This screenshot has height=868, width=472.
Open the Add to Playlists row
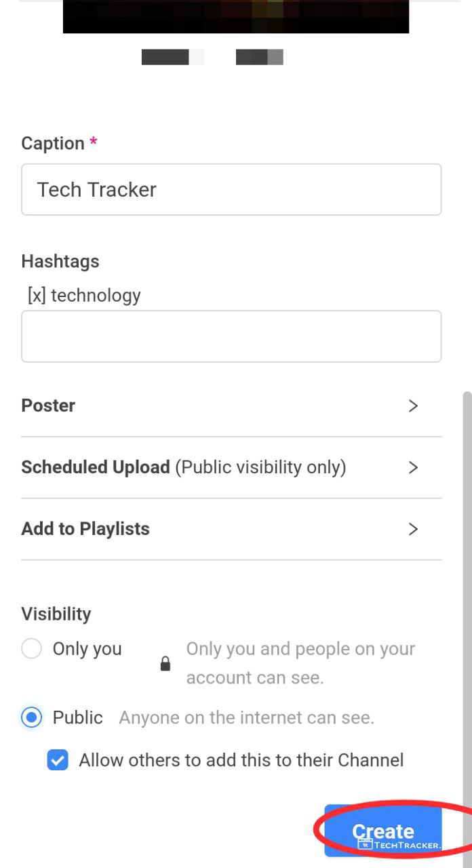(85, 529)
